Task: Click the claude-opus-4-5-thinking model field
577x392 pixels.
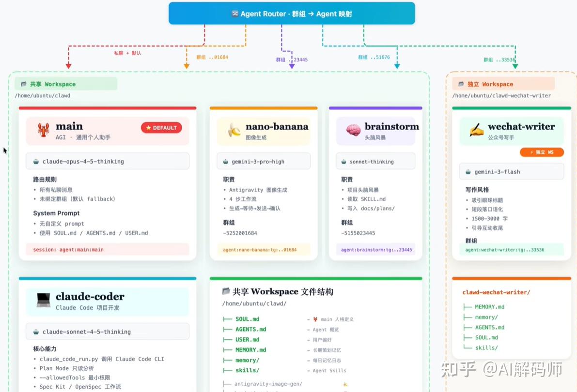Action: click(108, 162)
